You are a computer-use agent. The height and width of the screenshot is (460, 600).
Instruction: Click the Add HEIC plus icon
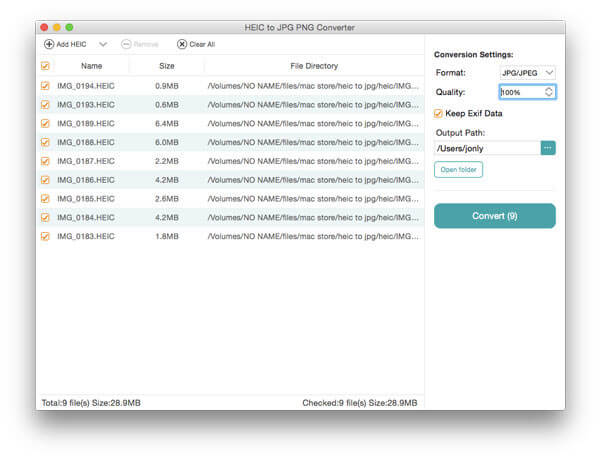pos(49,44)
